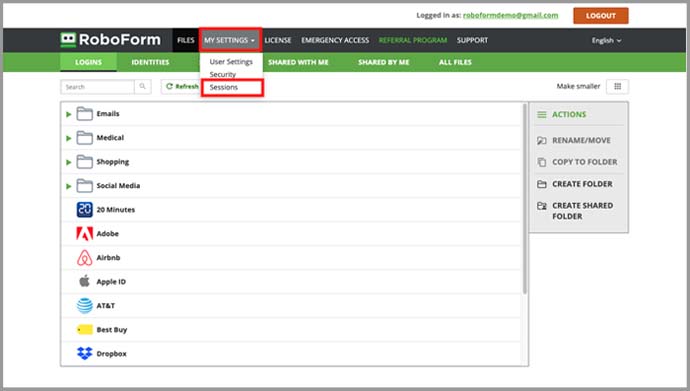Switch to the Logins tab
This screenshot has width=690, height=391.
point(88,62)
